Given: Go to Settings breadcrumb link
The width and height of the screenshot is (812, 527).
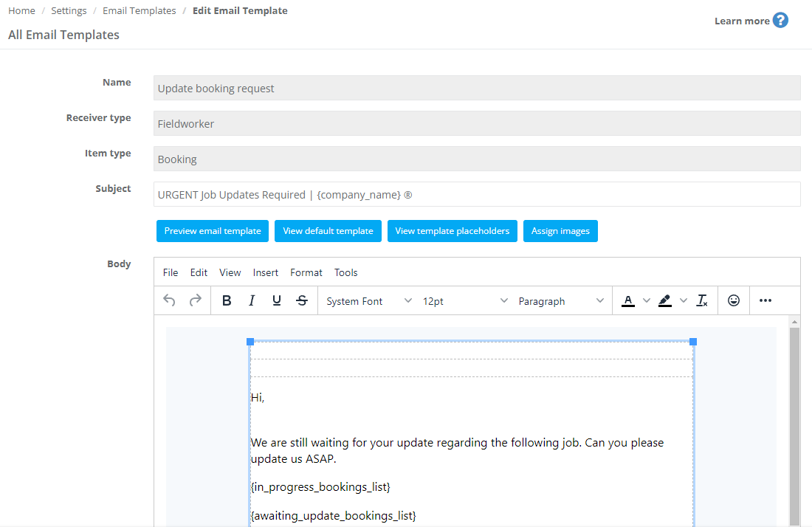Looking at the screenshot, I should coord(69,11).
